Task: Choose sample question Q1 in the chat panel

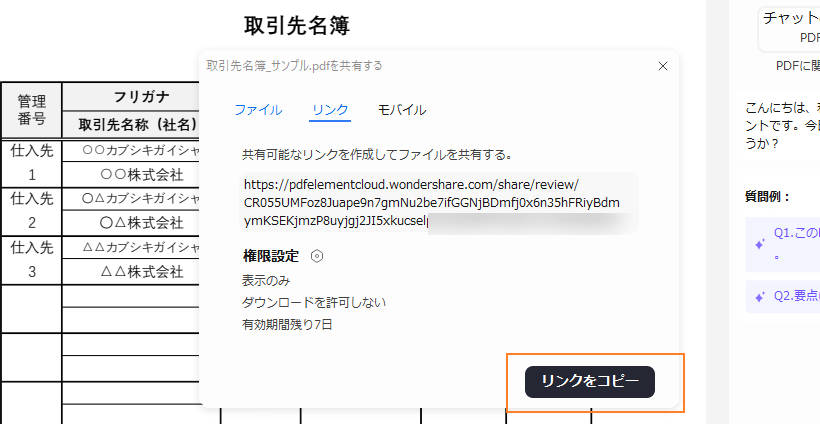Action: click(783, 245)
